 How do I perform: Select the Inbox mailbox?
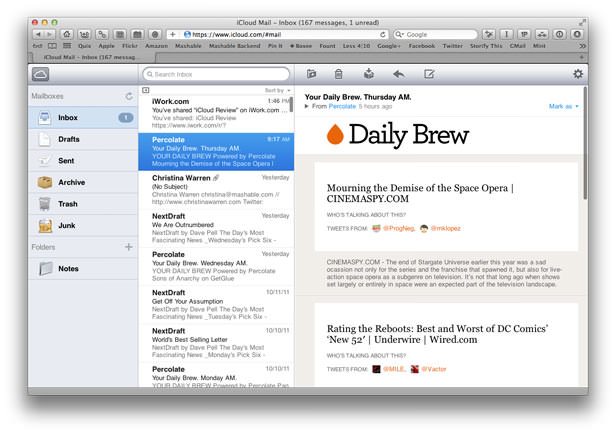pos(83,117)
